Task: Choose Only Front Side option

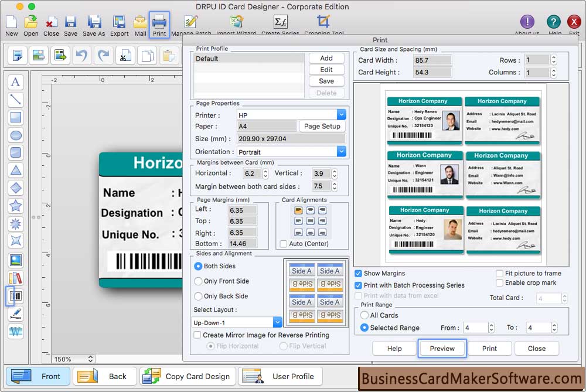Action: [198, 281]
